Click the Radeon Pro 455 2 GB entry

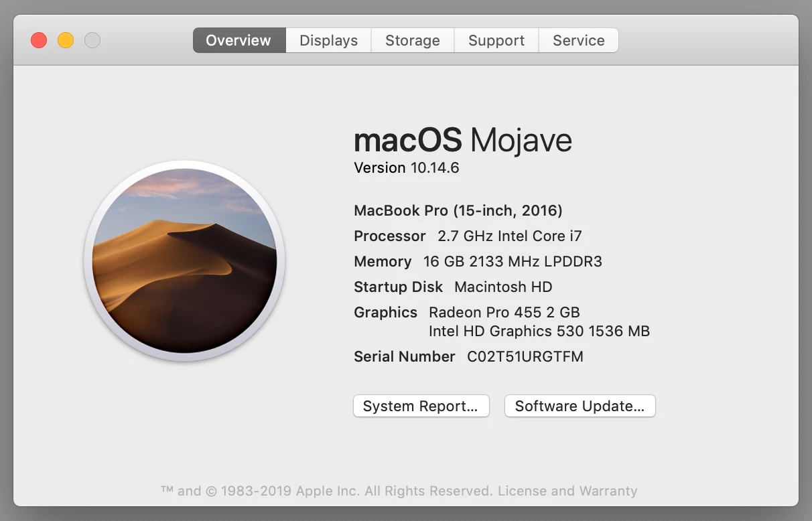point(504,312)
